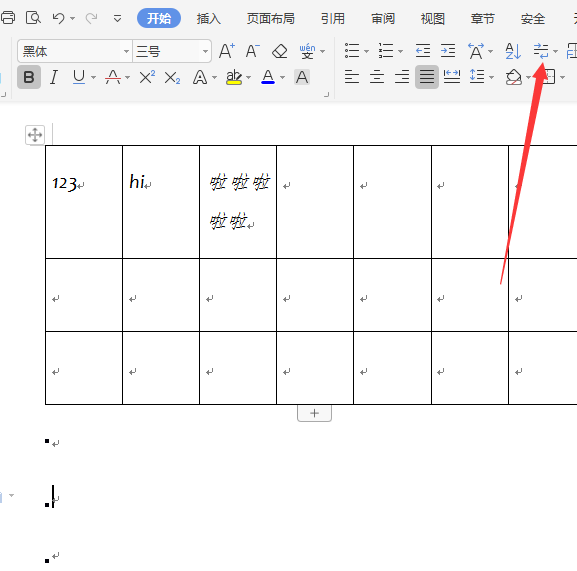Open the font size dropdown 三号
Image resolution: width=577 pixels, height=571 pixels.
[205, 51]
